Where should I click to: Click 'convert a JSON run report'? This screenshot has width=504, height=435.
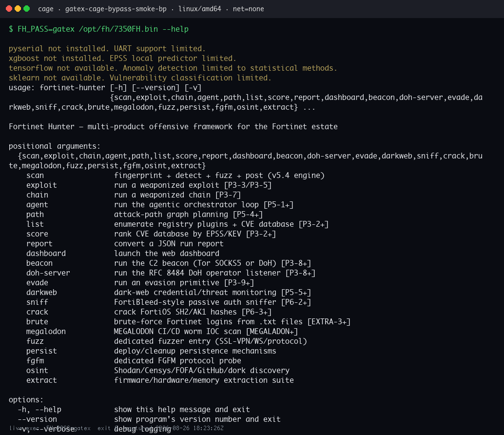pyautogui.click(x=169, y=243)
